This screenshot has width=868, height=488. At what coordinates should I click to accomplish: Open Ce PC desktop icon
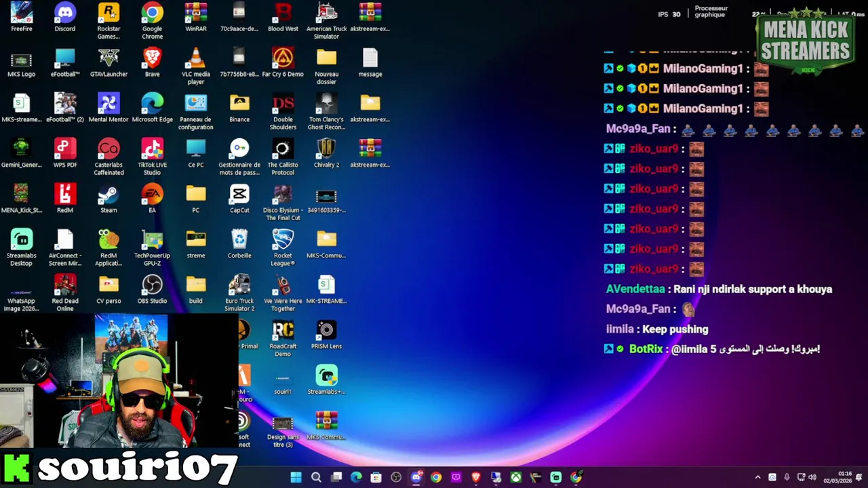pos(196,153)
